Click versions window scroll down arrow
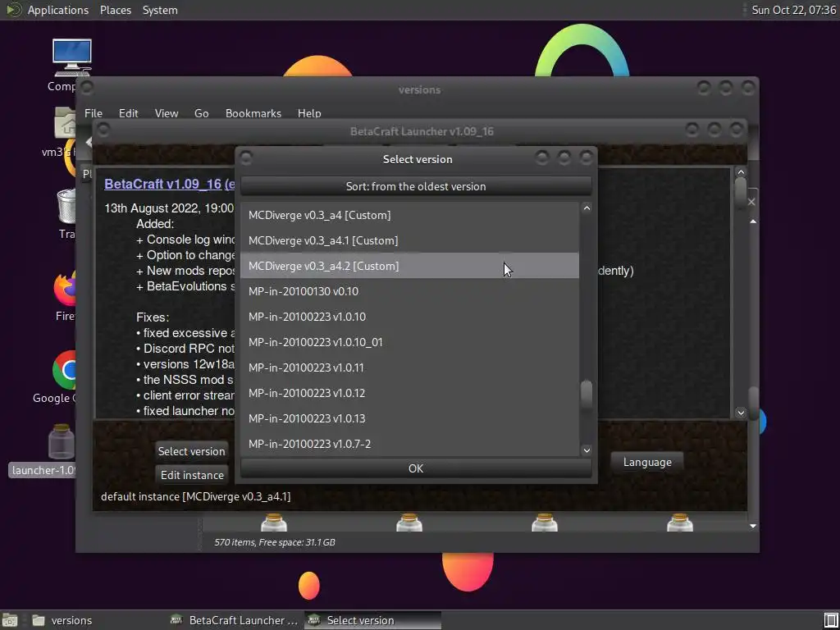 pyautogui.click(x=753, y=526)
